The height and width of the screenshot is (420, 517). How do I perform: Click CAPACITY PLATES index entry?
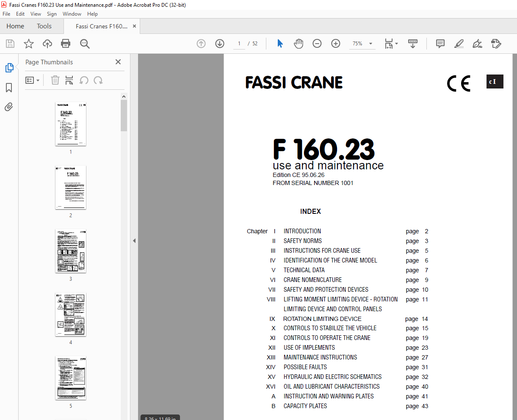pyautogui.click(x=305, y=406)
